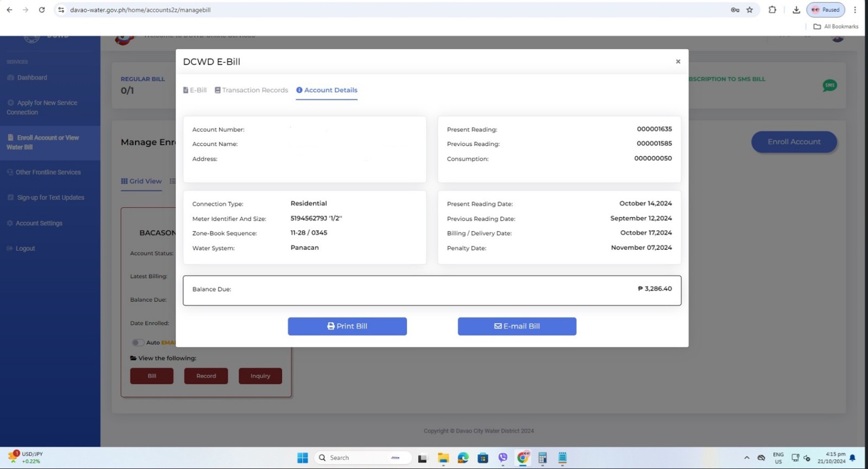Click the red Inquiry button

[x=260, y=376]
